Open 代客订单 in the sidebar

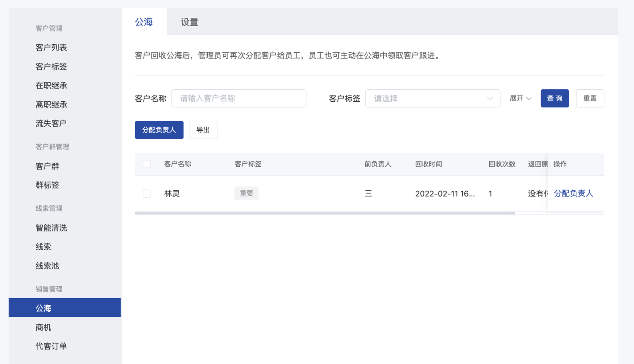(x=51, y=346)
